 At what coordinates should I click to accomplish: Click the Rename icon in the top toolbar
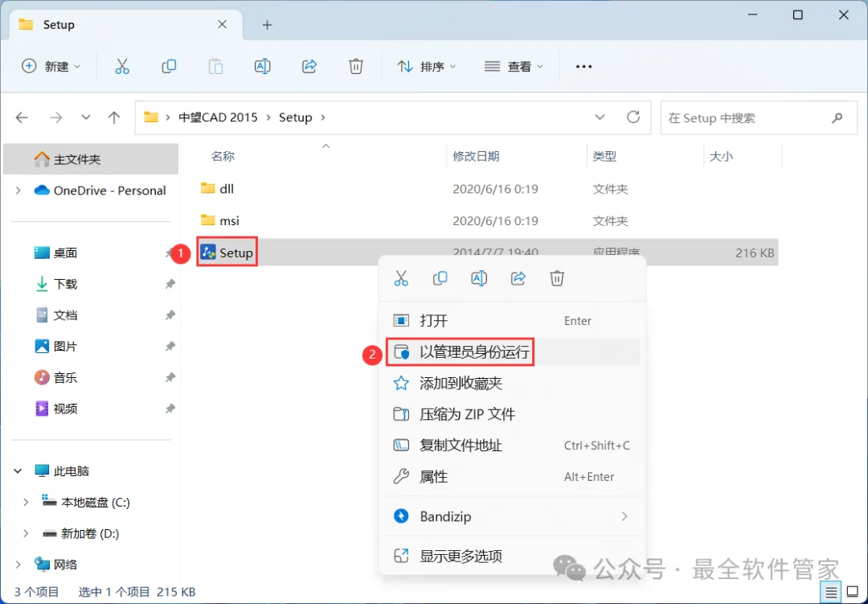click(262, 67)
